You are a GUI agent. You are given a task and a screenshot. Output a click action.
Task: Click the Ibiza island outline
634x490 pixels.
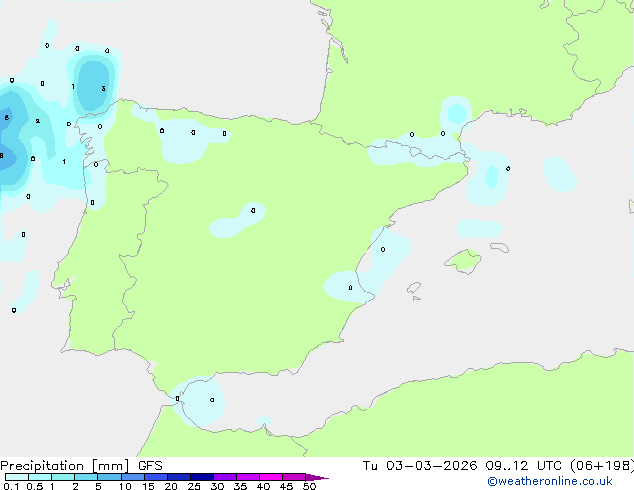(414, 288)
